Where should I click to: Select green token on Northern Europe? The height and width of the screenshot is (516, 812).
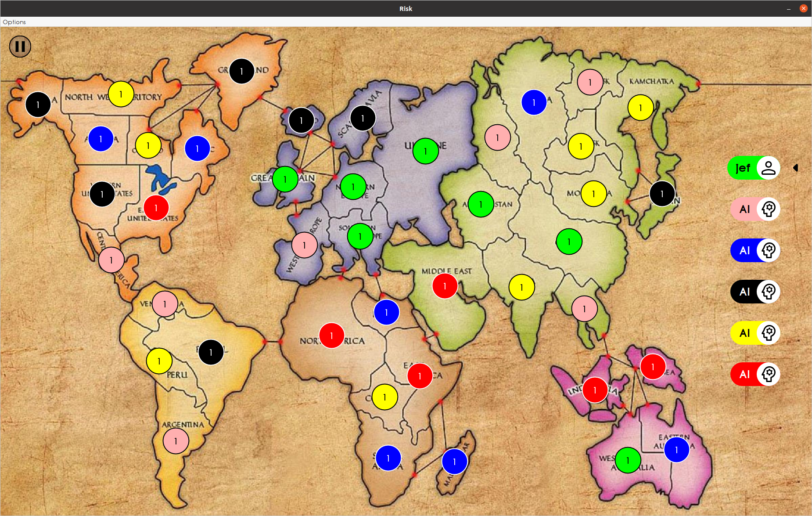click(353, 187)
